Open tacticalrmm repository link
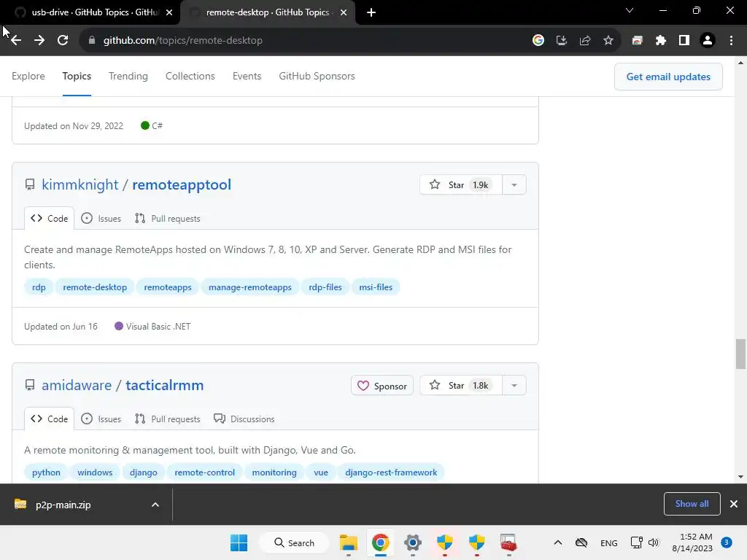The image size is (747, 560). (x=164, y=385)
